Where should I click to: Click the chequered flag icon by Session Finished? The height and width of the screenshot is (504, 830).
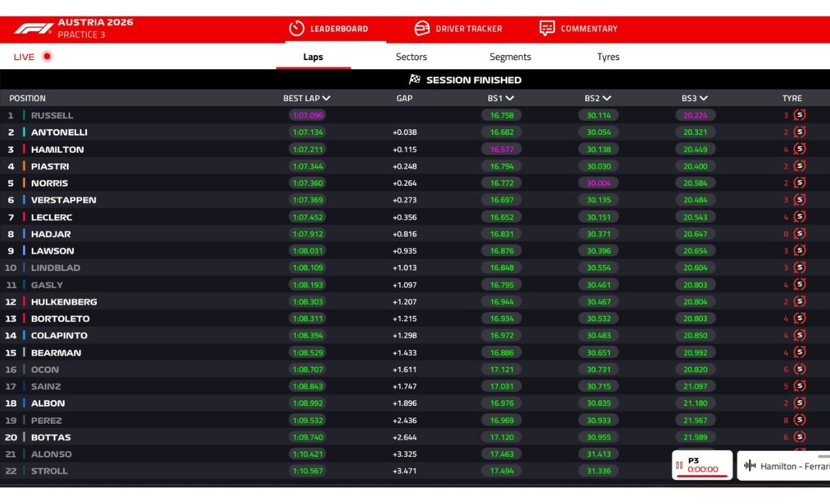coord(415,80)
